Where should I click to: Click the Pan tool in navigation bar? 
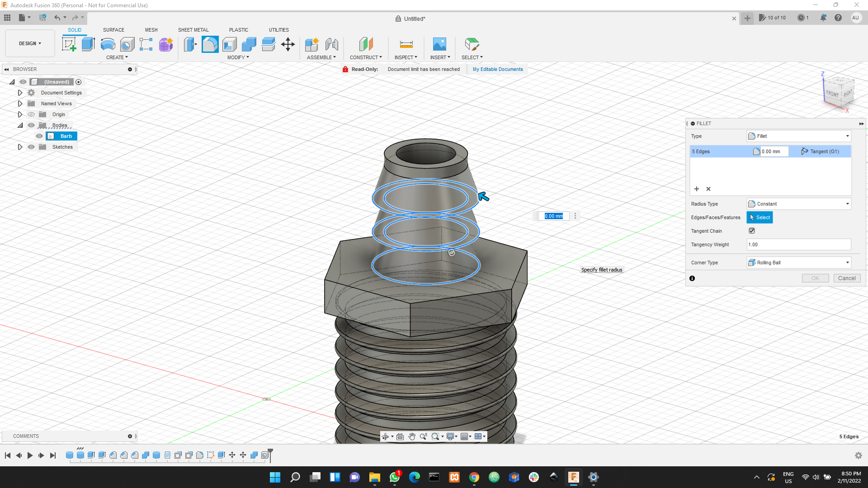coord(411,436)
